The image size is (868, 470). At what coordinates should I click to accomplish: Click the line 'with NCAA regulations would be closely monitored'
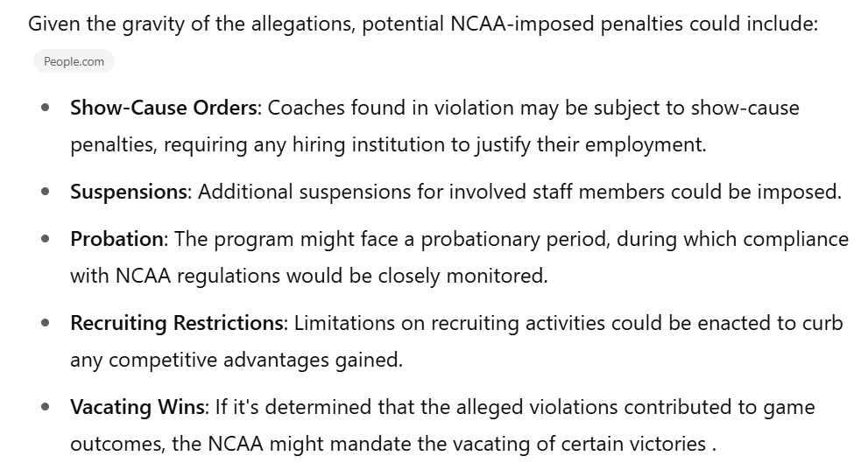pyautogui.click(x=309, y=276)
